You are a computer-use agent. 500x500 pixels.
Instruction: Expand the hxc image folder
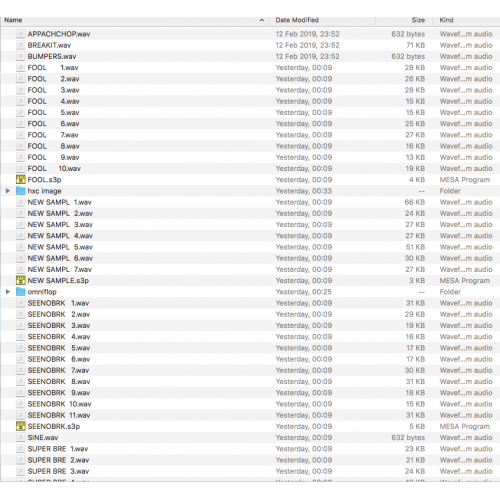(x=8, y=191)
